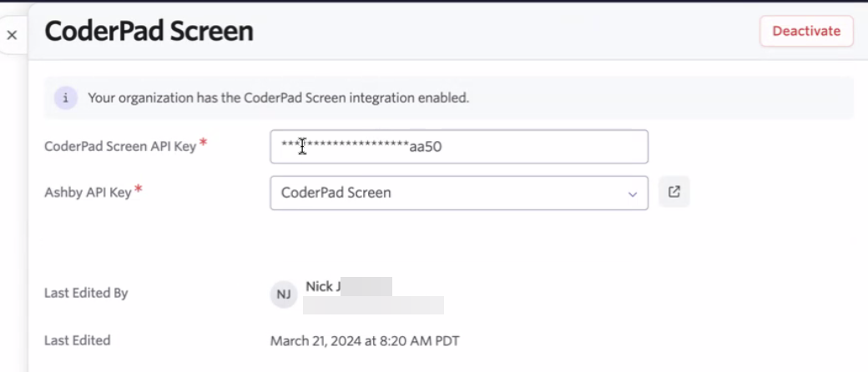
Task: Click the red asterisk after Ashby API Key
Action: 139,191
